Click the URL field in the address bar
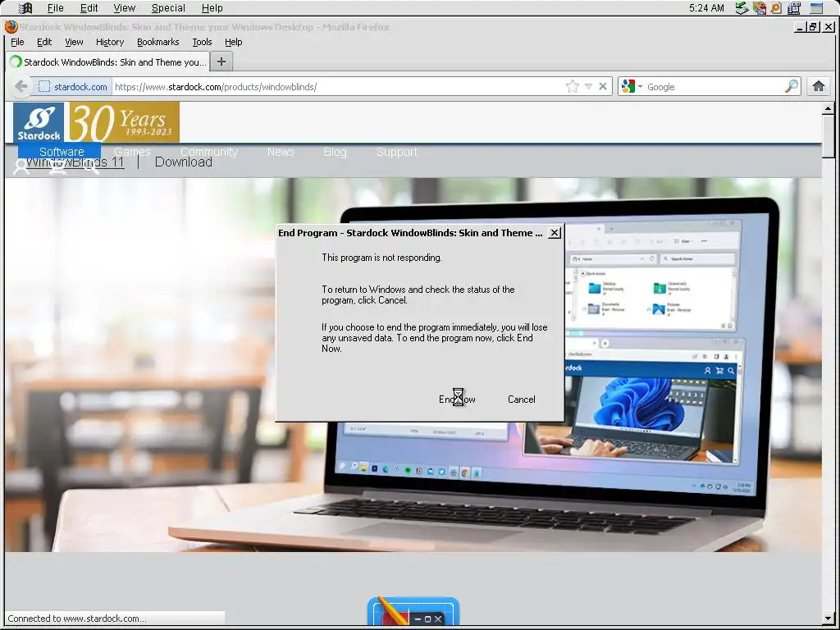 [x=337, y=86]
